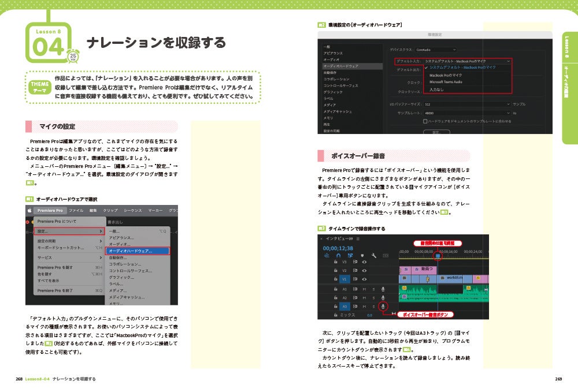Select コントロールサーフェス in the preferences sidebar
Viewport: 578px width, 392px height.
click(340, 86)
